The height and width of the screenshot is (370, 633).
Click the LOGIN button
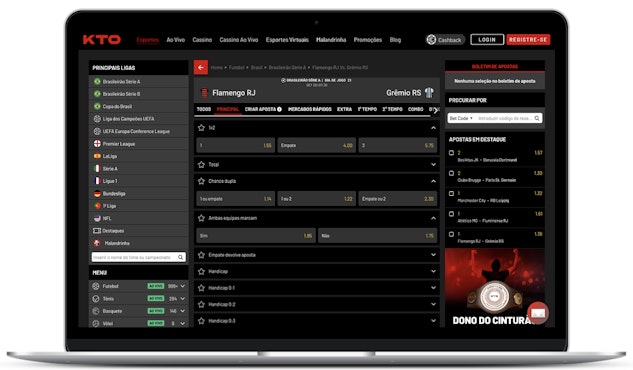pyautogui.click(x=487, y=40)
